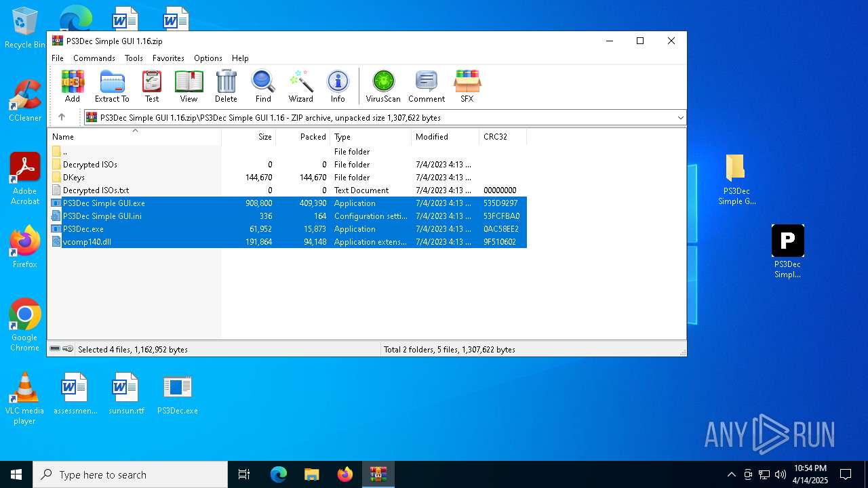Click the Add toolbar icon
868x488 pixels.
click(x=73, y=86)
